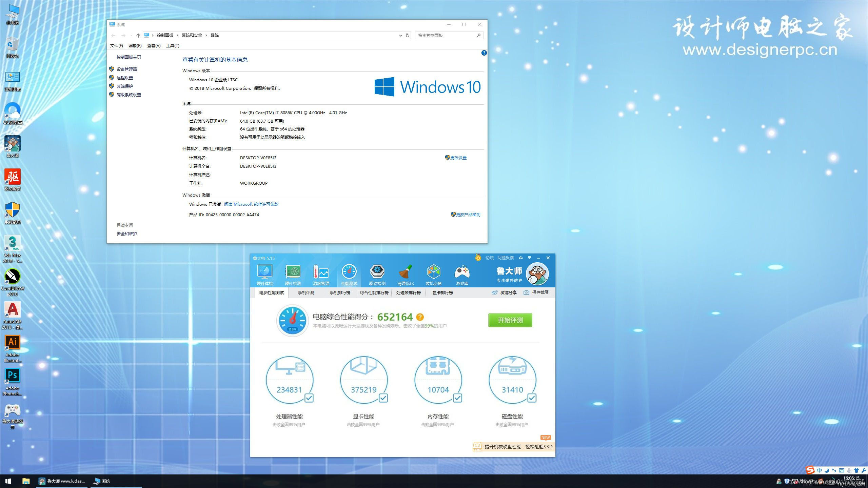Expand chevron after 控制面板 breadcrumb
The image size is (868, 488).
click(177, 35)
